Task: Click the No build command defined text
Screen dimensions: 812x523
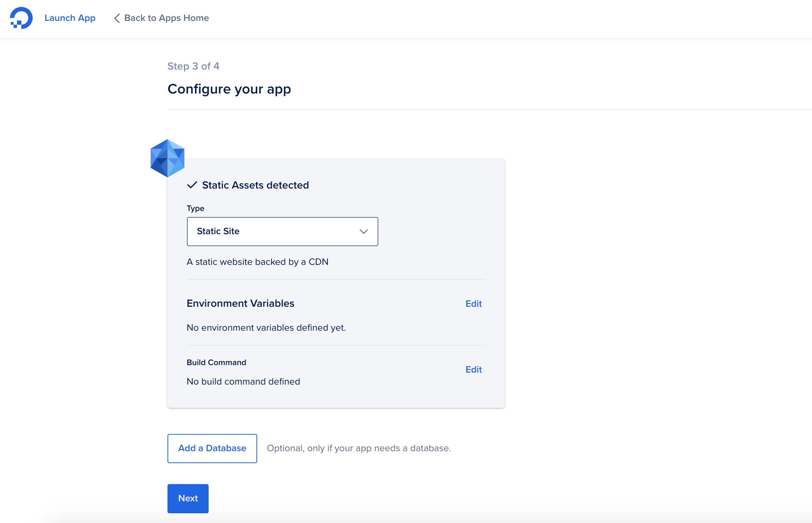Action: (243, 382)
